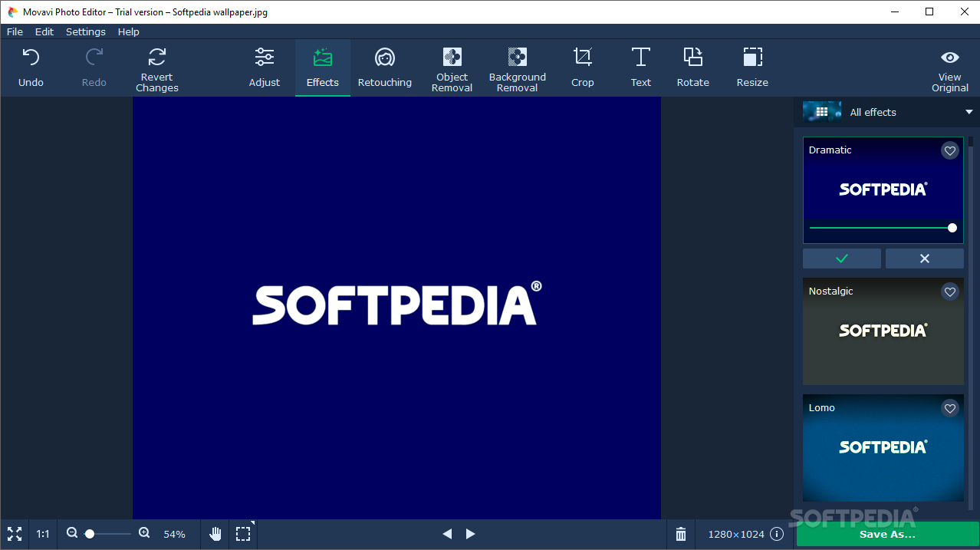Screen dimensions: 980x550
Task: Undo the last edit
Action: (x=31, y=68)
